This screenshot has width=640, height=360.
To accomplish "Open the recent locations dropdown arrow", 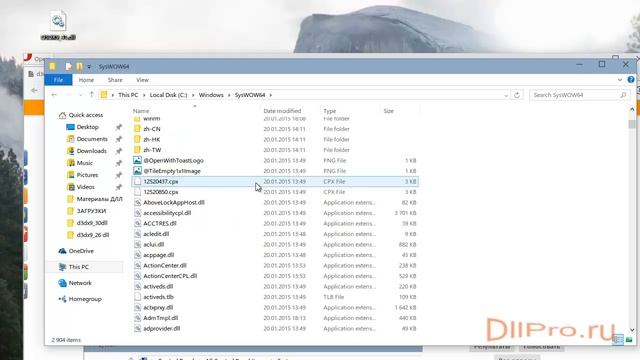I will pos(80,95).
